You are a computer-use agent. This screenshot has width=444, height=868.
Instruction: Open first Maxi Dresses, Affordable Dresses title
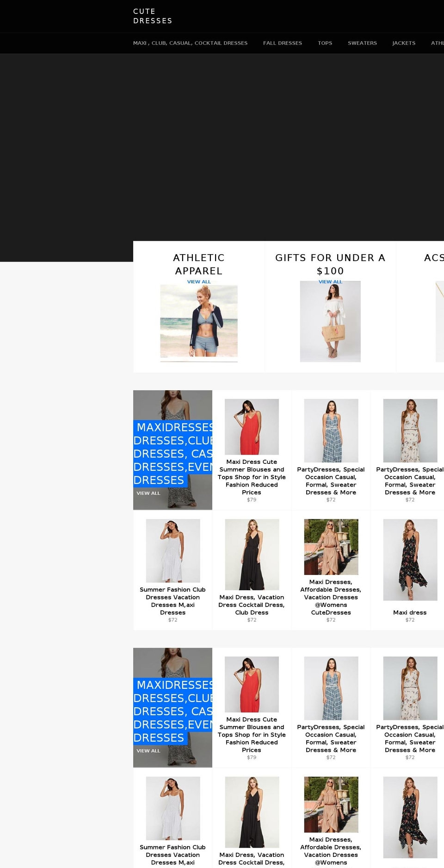331,597
